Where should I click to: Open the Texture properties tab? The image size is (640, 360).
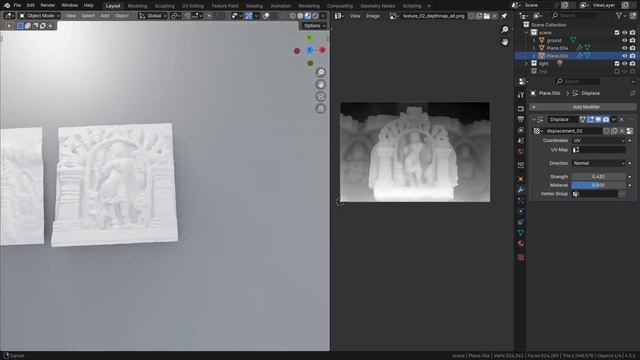tap(520, 257)
